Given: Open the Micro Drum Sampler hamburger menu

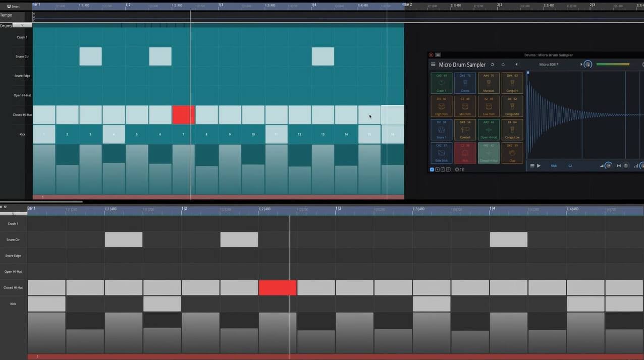Looking at the screenshot, I should coord(433,65).
